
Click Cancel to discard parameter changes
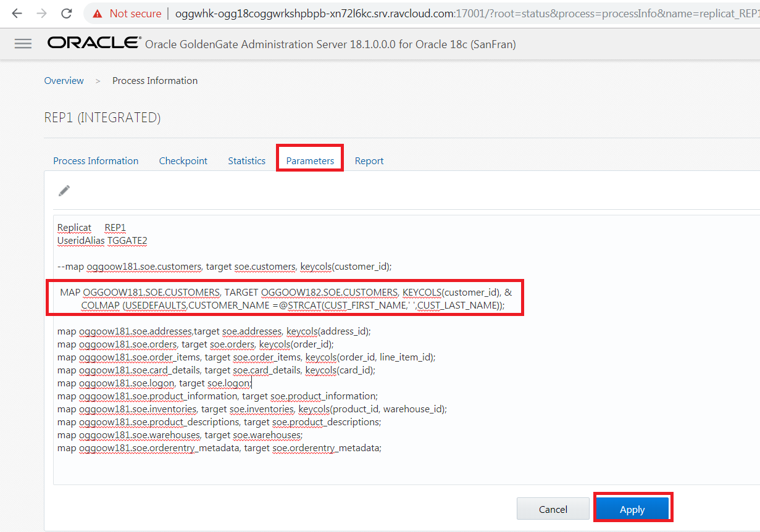[x=553, y=509]
